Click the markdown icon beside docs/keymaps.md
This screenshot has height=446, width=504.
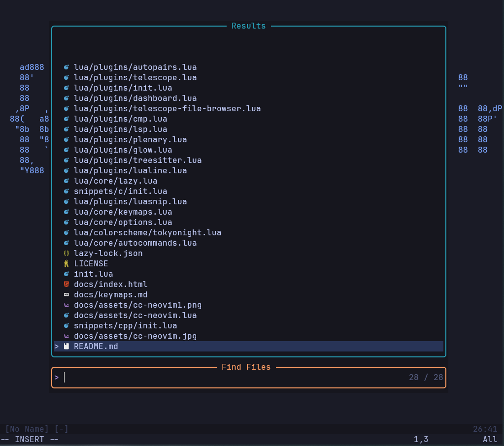67,295
